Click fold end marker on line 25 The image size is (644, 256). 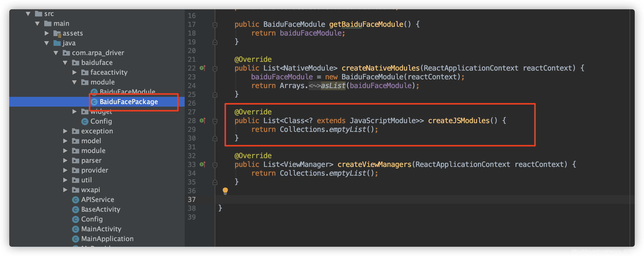[x=215, y=95]
